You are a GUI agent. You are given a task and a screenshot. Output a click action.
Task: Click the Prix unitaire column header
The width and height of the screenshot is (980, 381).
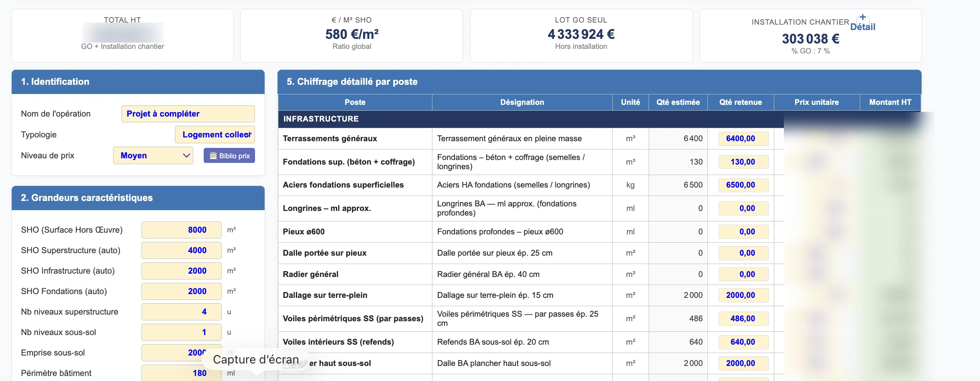(817, 102)
